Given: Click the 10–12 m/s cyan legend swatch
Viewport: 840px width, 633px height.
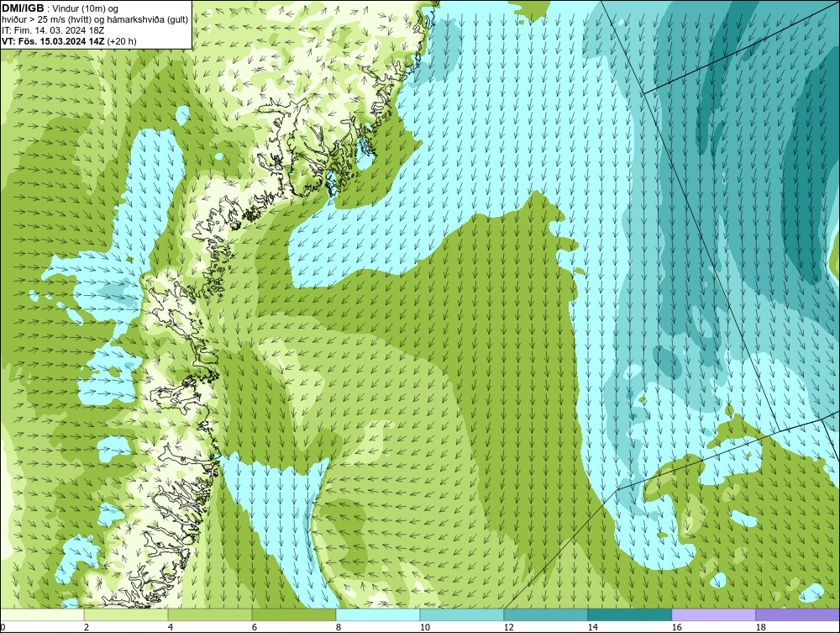Looking at the screenshot, I should click(x=462, y=615).
